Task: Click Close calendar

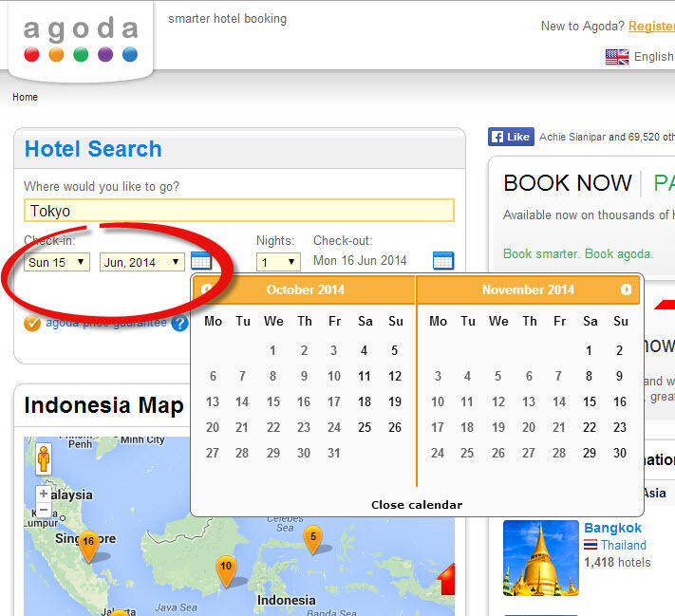Action: (x=417, y=505)
